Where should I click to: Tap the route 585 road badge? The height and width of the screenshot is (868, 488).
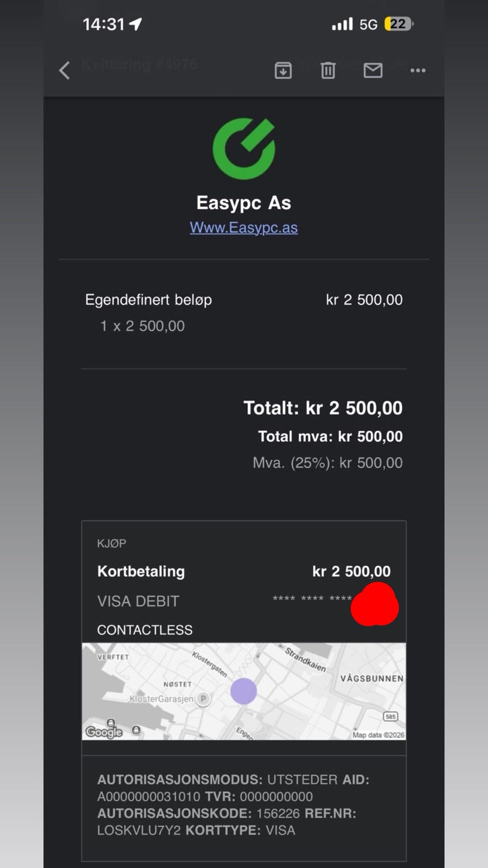click(x=390, y=717)
